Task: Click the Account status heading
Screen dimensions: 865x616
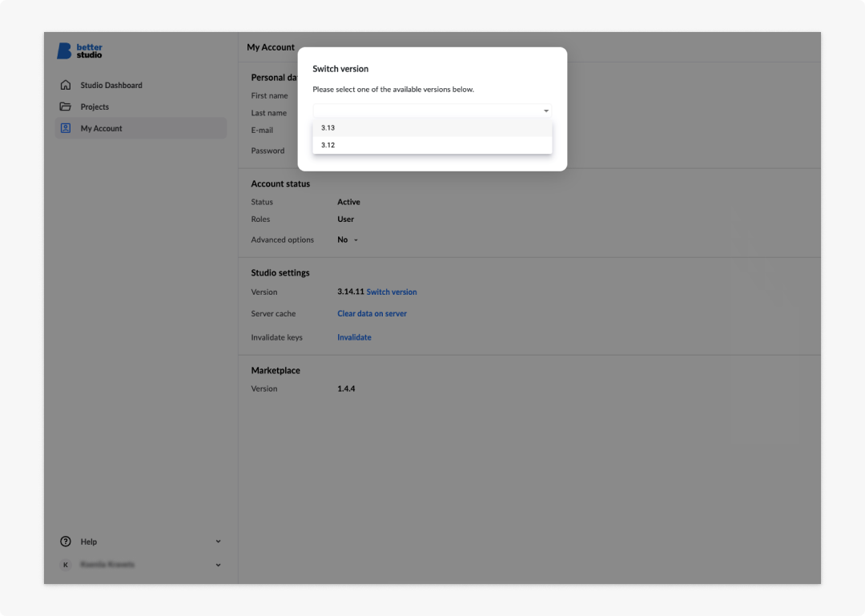Action: point(280,183)
